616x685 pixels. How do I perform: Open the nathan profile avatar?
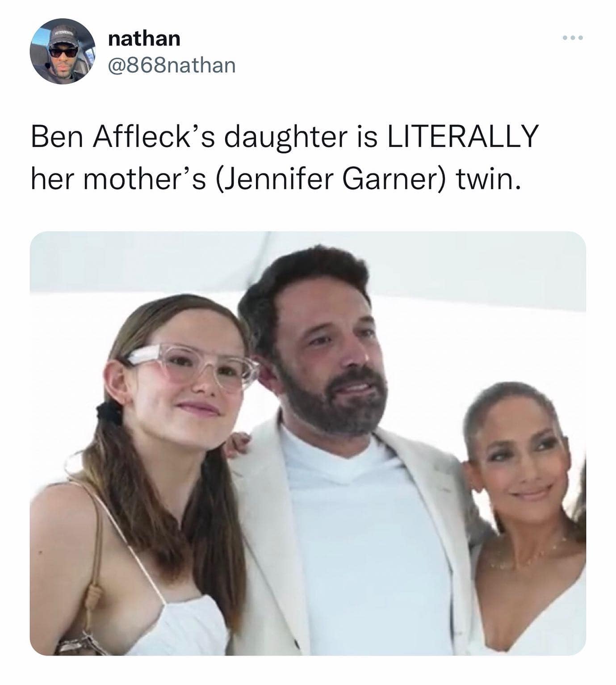pos(63,51)
